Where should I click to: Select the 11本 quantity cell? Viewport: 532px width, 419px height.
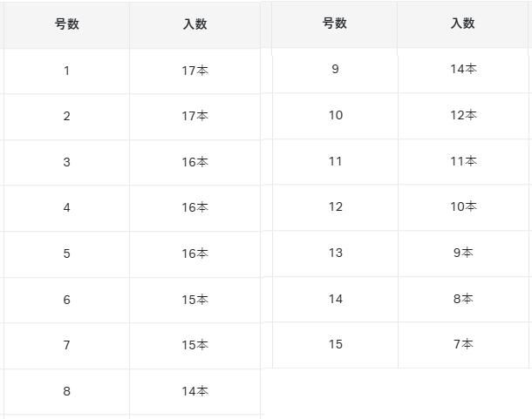tap(463, 161)
